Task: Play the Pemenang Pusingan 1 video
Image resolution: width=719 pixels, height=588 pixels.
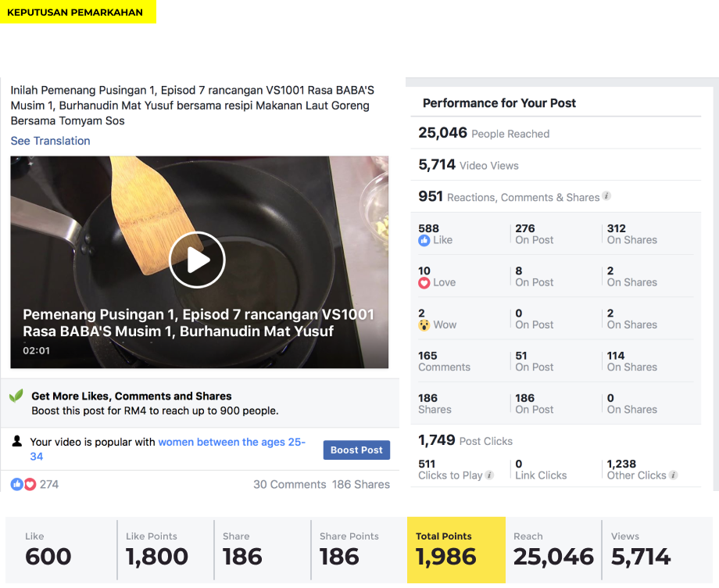Action: (197, 260)
